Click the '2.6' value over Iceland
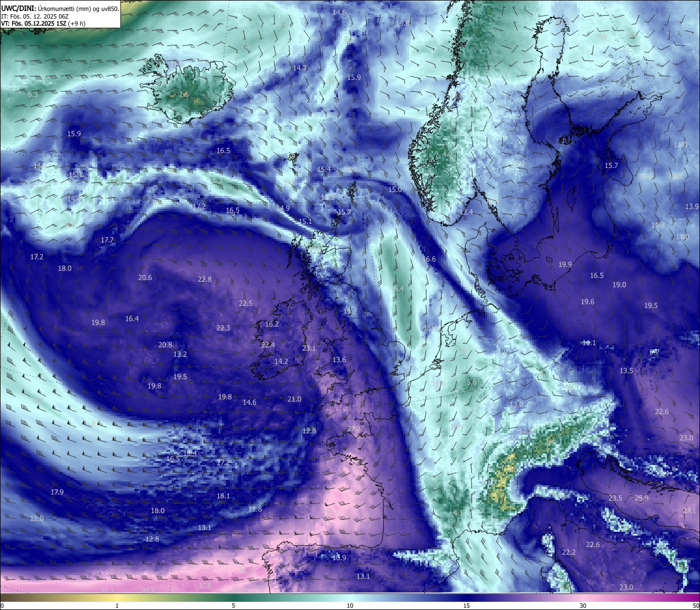Screen dimensions: 700x610 pyautogui.click(x=184, y=95)
